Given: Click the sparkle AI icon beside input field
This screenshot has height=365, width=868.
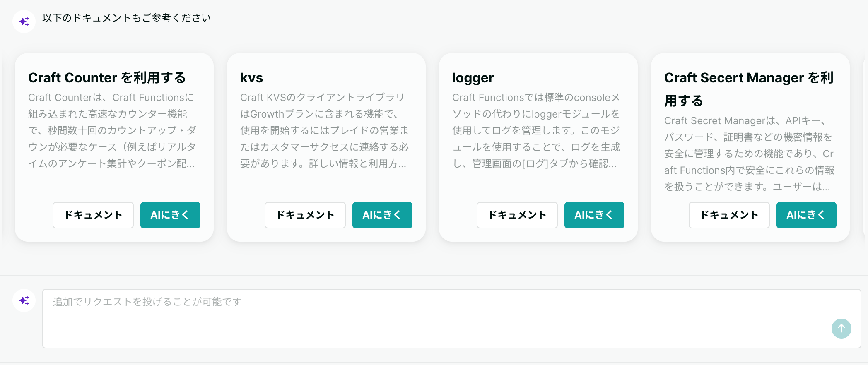Looking at the screenshot, I should (x=24, y=300).
